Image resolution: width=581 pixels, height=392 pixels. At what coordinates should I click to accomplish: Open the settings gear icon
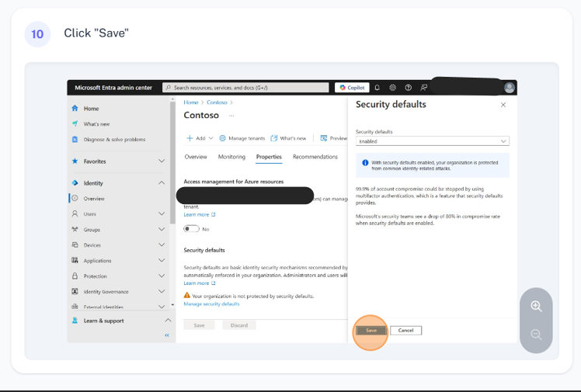(393, 88)
